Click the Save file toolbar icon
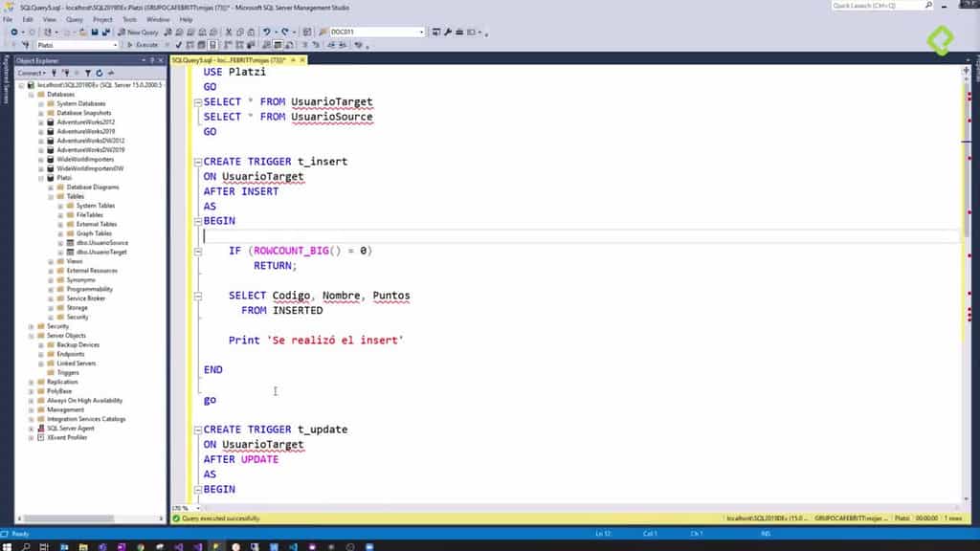 click(x=95, y=32)
